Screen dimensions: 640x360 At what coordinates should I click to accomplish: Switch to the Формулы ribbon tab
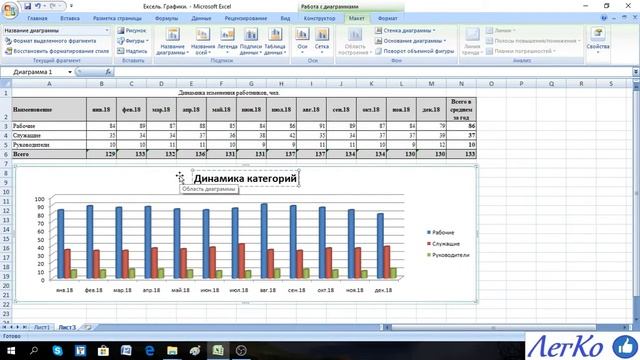[167, 18]
